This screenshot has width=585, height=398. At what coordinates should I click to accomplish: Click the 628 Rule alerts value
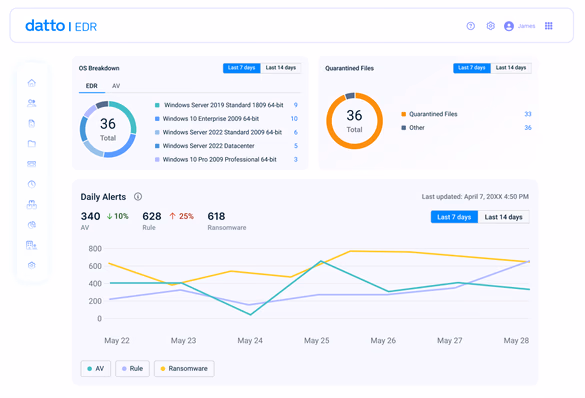click(x=152, y=216)
